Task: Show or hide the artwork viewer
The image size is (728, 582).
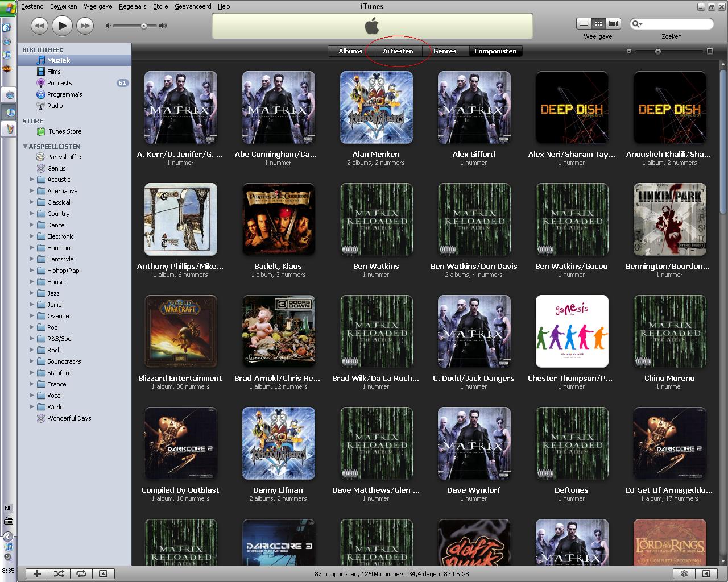Action: [104, 574]
